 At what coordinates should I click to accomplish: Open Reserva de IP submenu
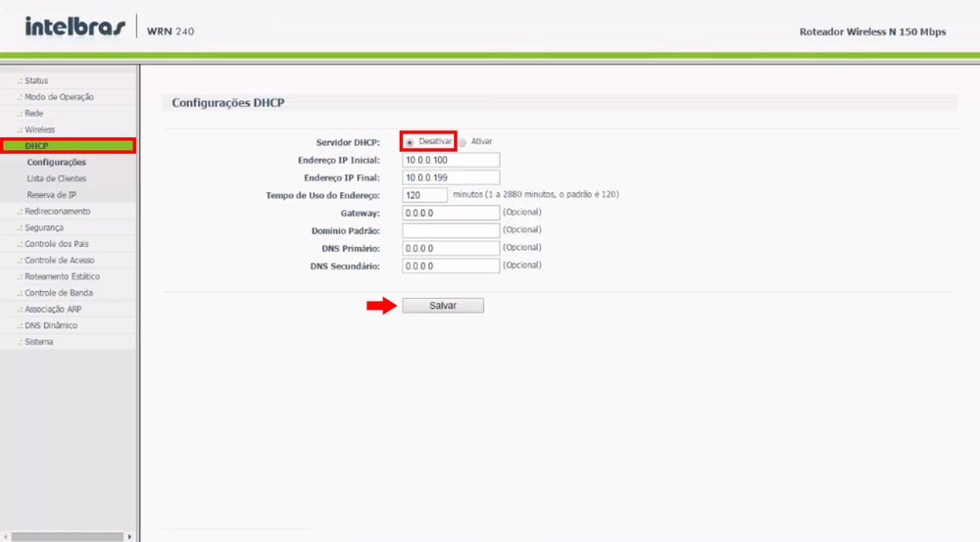(x=51, y=194)
